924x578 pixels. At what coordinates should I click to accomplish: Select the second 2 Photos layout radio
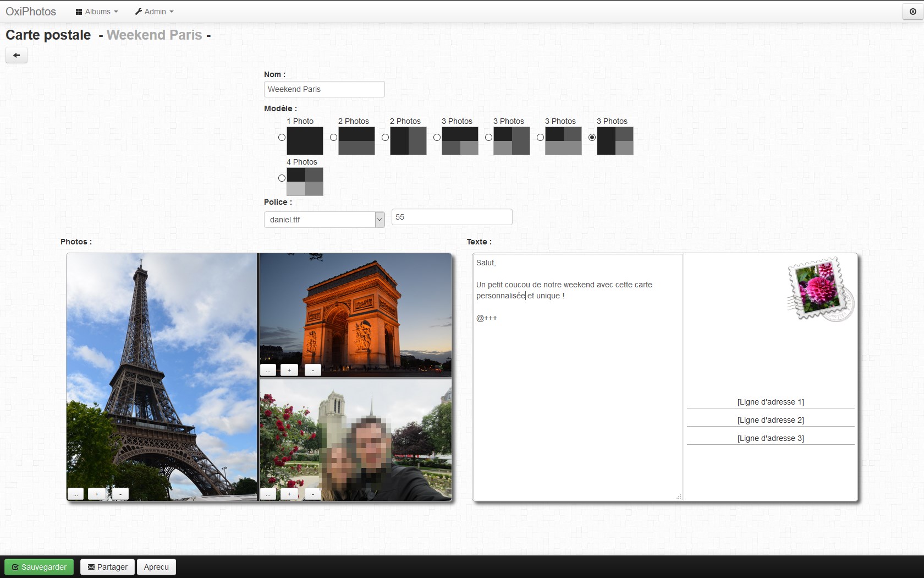click(385, 137)
